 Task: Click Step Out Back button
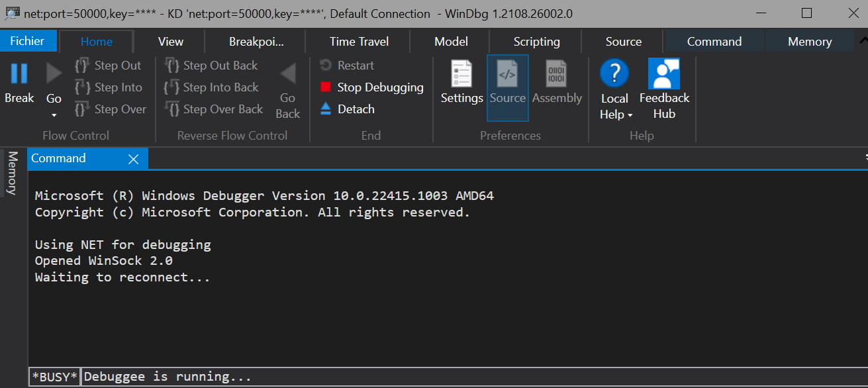coord(212,66)
